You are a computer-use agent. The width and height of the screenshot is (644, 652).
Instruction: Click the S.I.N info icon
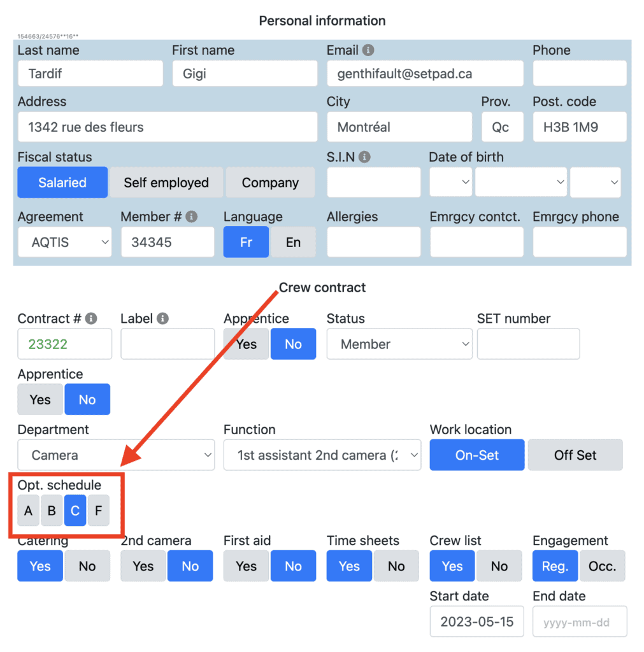point(364,157)
